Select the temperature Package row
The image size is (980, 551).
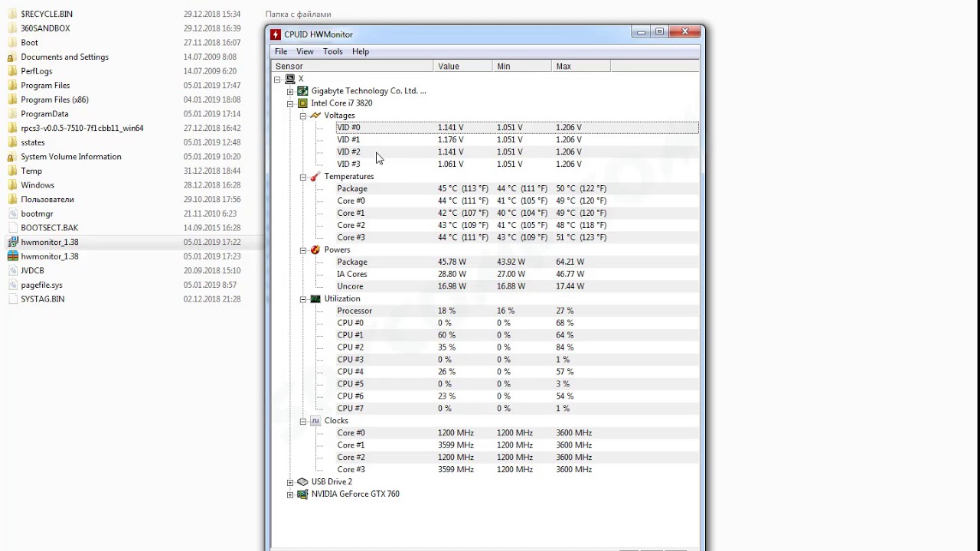[x=517, y=188]
